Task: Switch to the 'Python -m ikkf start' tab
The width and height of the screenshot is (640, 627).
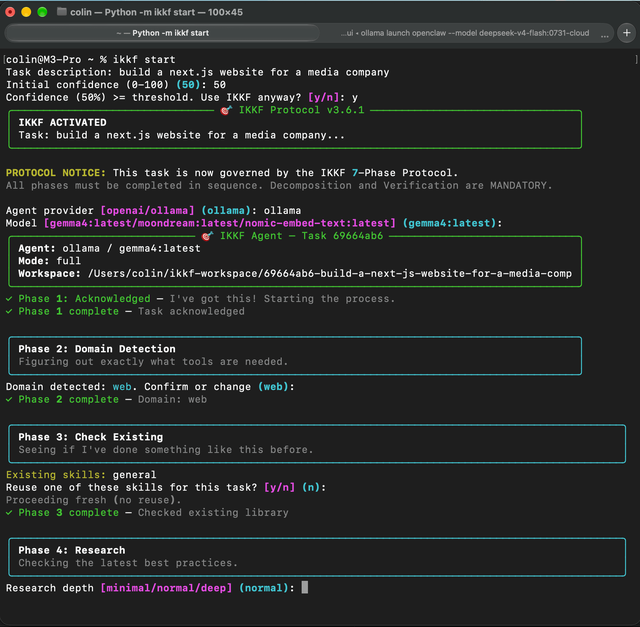Action: 162,33
